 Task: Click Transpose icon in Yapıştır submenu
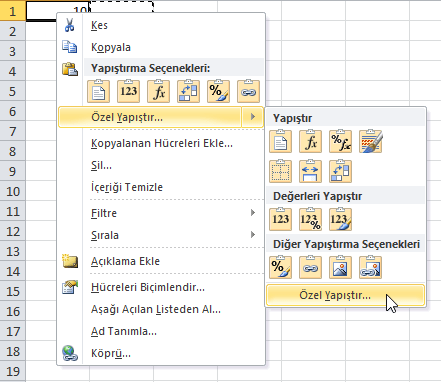pyautogui.click(x=340, y=171)
